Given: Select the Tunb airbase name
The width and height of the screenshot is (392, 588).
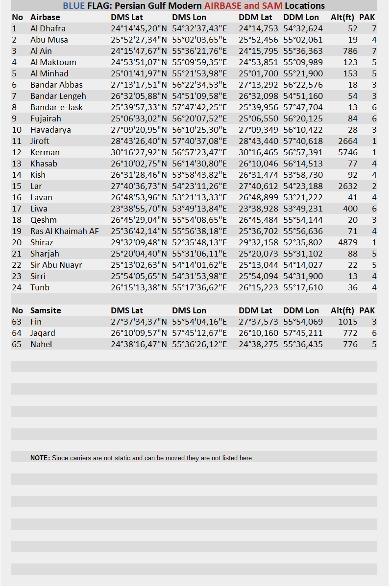Looking at the screenshot, I should [40, 287].
